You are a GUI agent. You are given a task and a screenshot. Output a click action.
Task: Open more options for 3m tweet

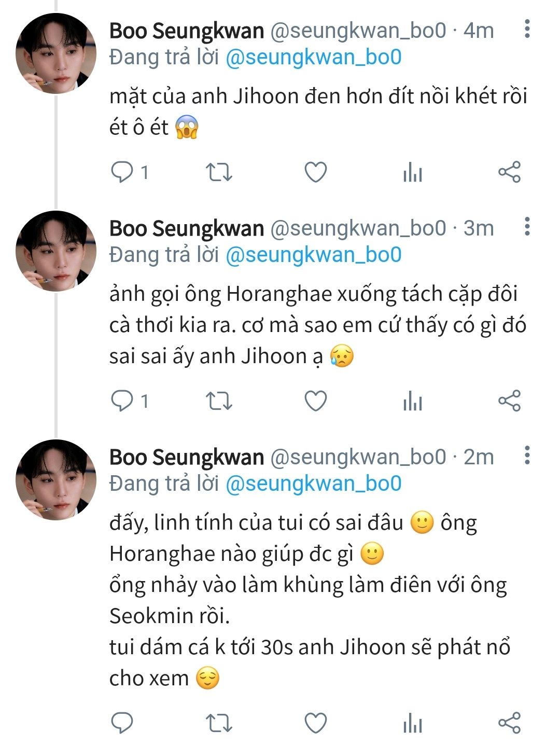(x=527, y=227)
